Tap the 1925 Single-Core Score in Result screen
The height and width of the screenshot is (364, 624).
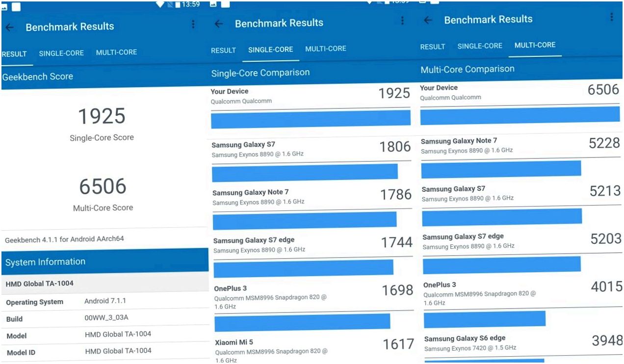[x=102, y=116]
